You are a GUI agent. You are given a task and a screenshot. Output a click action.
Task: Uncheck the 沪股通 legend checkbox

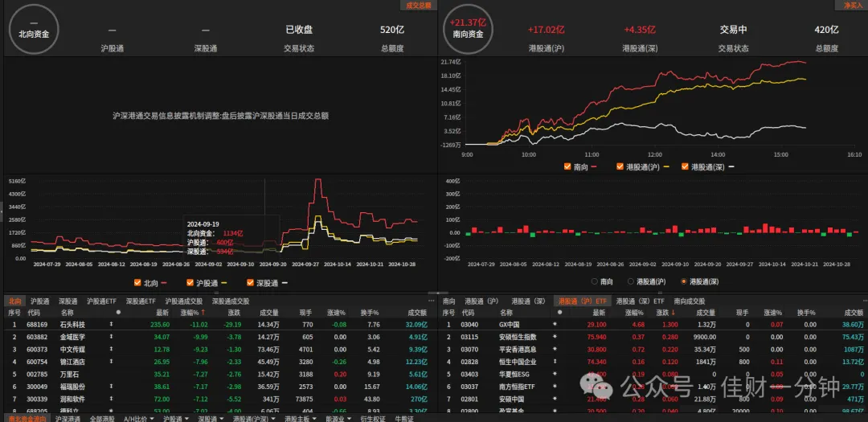click(x=190, y=282)
